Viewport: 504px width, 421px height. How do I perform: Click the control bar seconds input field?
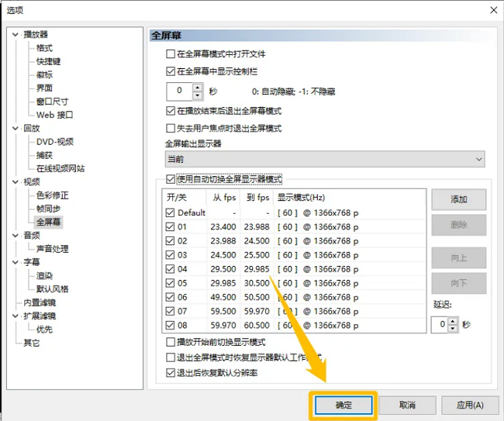click(x=180, y=91)
